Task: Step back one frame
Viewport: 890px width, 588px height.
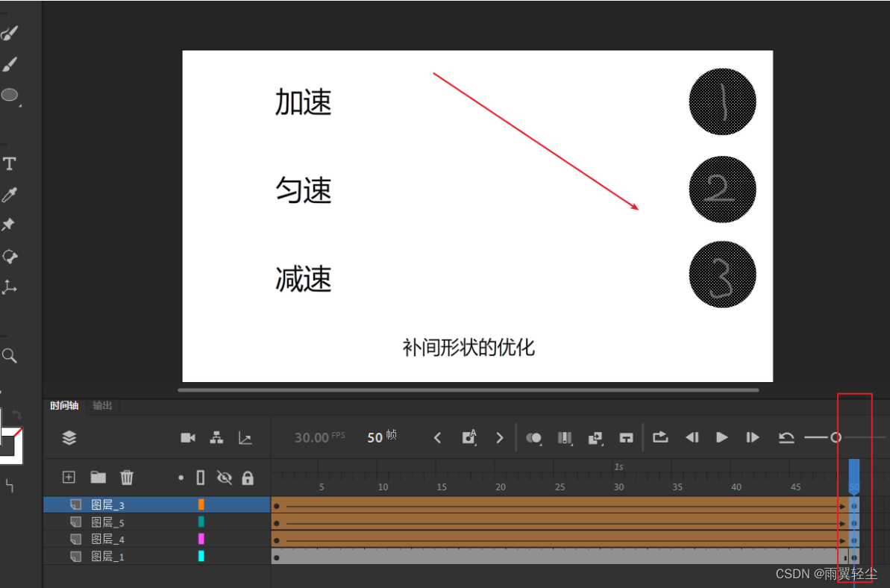Action: [692, 437]
